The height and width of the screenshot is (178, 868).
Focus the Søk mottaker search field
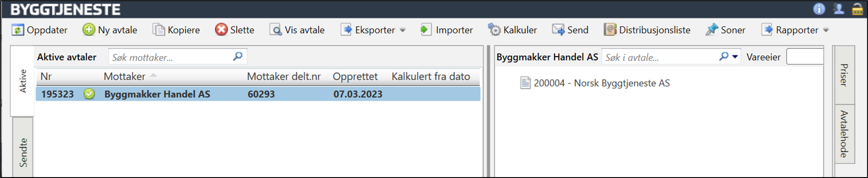tap(178, 57)
